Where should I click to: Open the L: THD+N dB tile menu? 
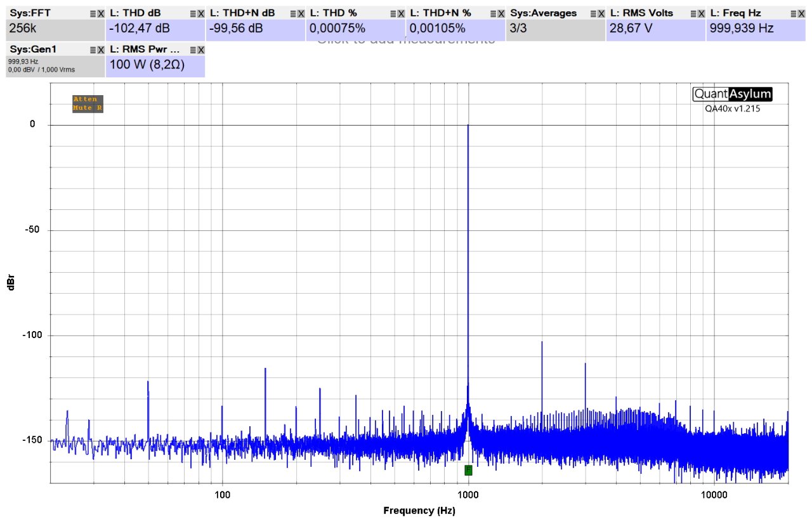point(293,13)
